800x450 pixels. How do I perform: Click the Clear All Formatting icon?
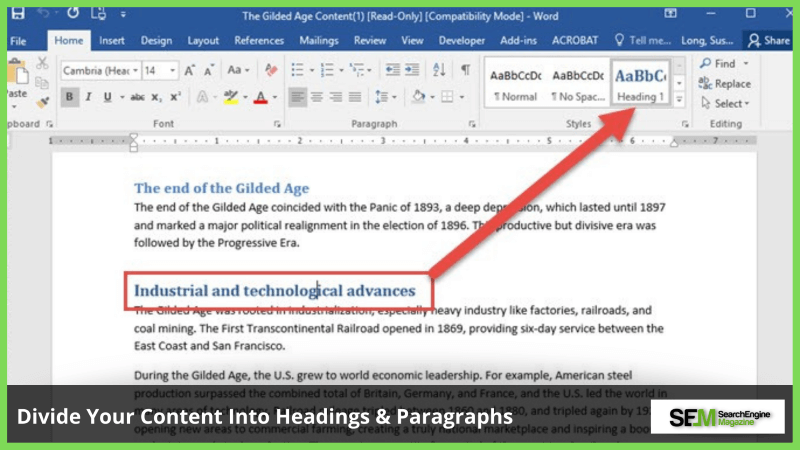[x=271, y=70]
